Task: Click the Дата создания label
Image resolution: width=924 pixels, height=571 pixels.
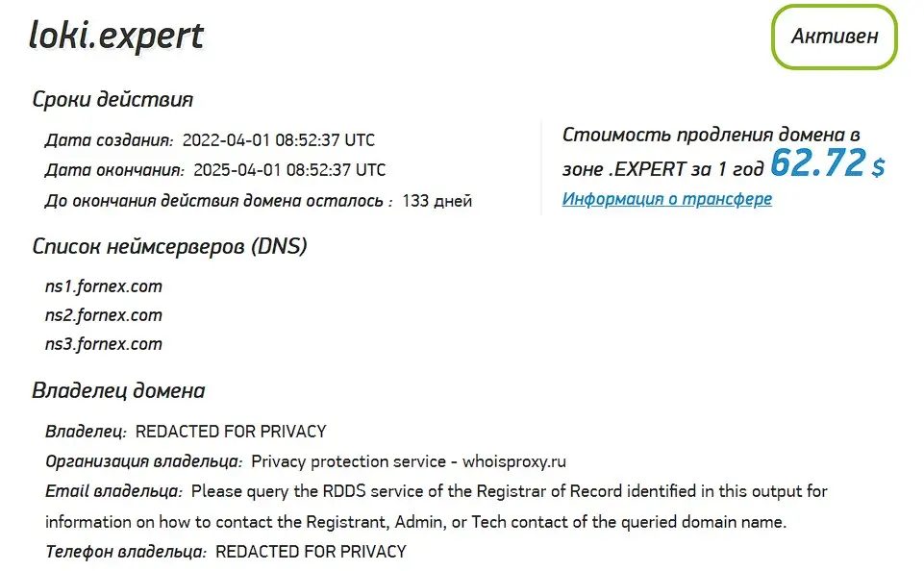Action: click(109, 140)
